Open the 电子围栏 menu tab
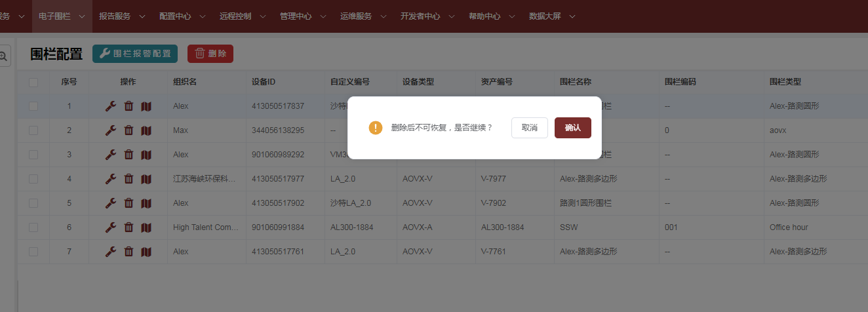868x312 pixels. (62, 16)
